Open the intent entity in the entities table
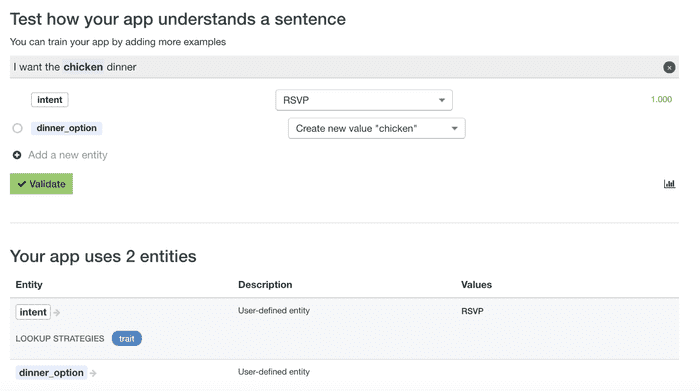Viewport: 700px width, 391px height. coord(33,312)
